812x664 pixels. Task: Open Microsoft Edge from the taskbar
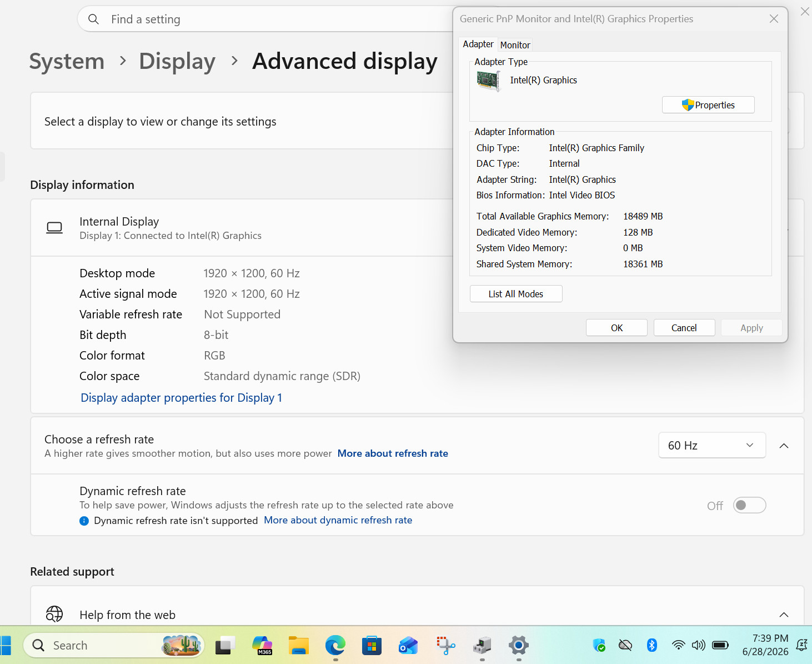pos(335,645)
